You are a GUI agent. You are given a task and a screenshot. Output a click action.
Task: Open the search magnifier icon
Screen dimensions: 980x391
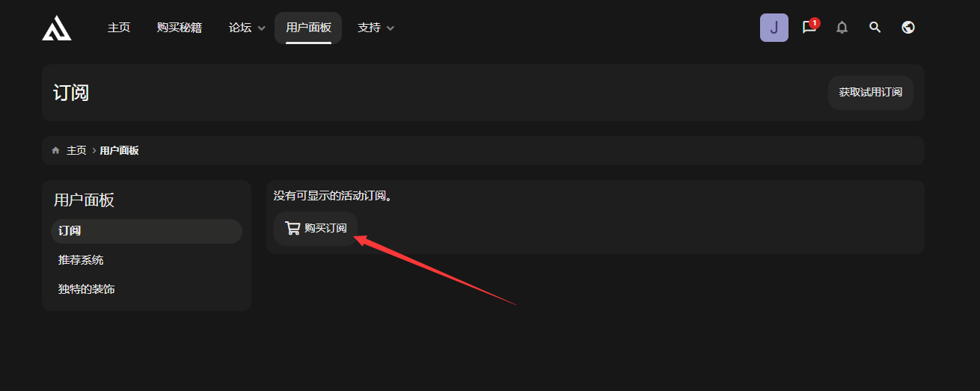point(875,28)
